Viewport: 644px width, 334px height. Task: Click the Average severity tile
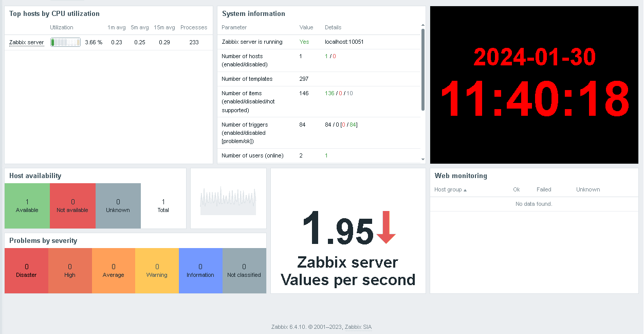114,271
